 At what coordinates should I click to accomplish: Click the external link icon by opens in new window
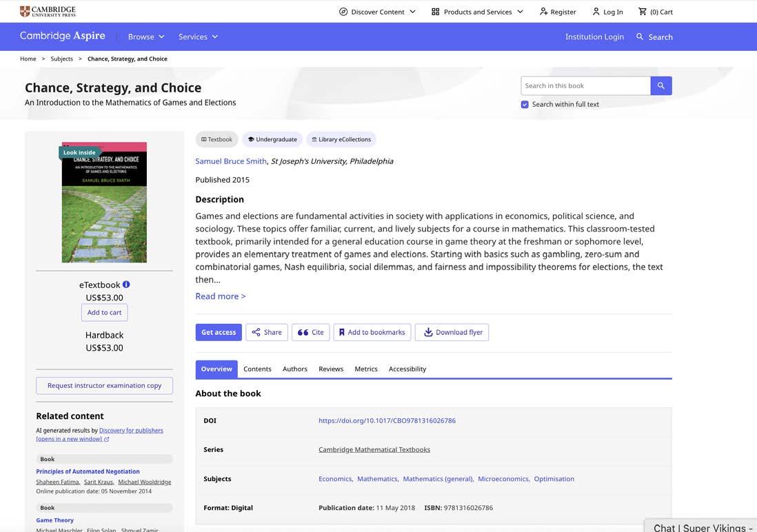(x=107, y=439)
